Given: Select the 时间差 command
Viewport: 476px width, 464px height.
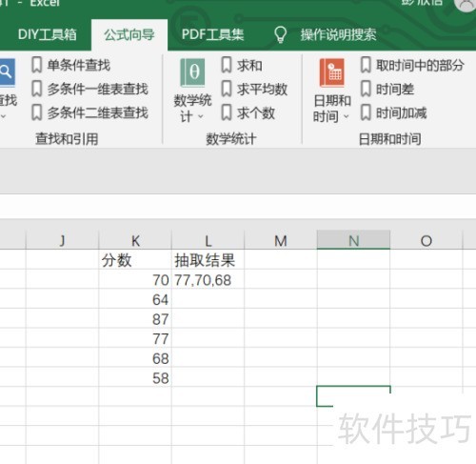Looking at the screenshot, I should tap(387, 89).
